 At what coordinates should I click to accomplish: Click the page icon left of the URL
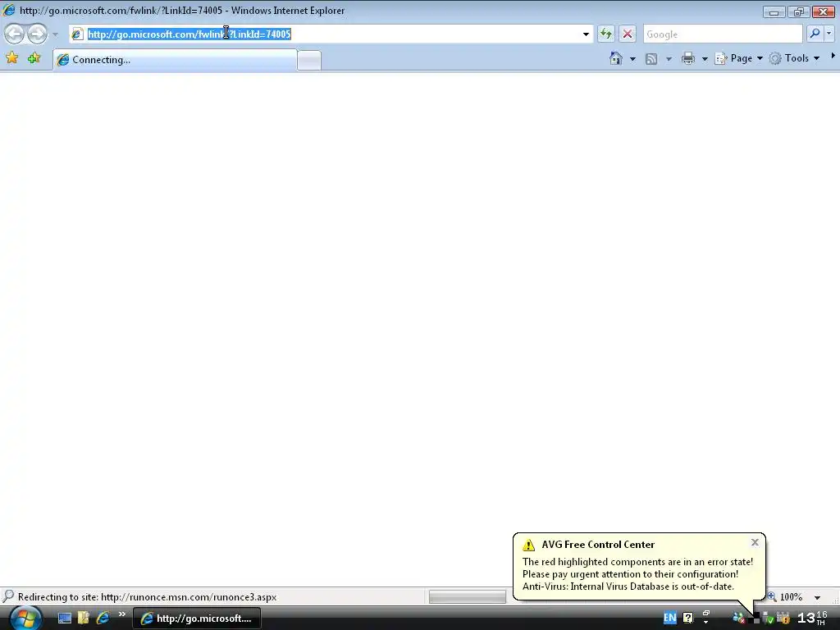(x=77, y=34)
